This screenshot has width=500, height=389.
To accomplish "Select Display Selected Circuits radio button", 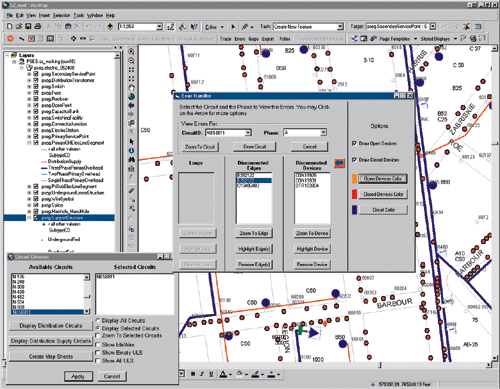I will [98, 328].
